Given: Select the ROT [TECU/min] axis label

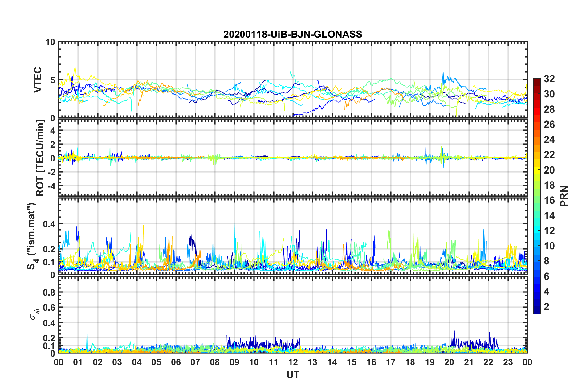Looking at the screenshot, I should tap(40, 158).
